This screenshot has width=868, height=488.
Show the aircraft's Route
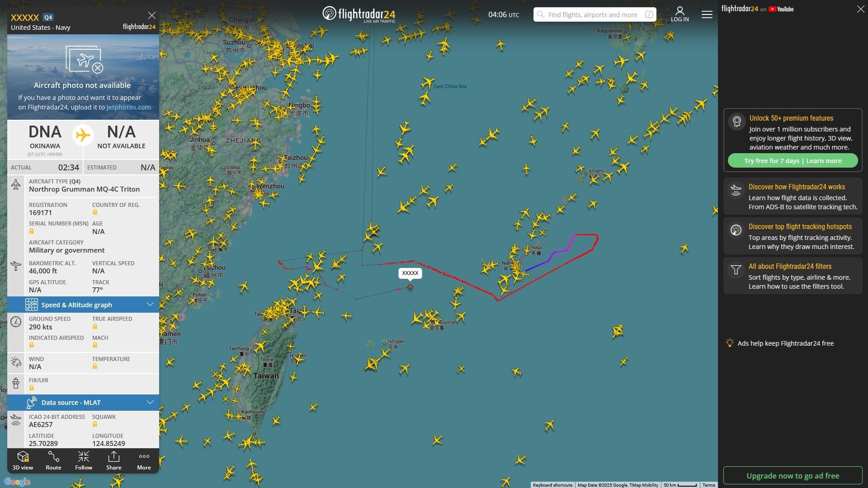(x=53, y=460)
